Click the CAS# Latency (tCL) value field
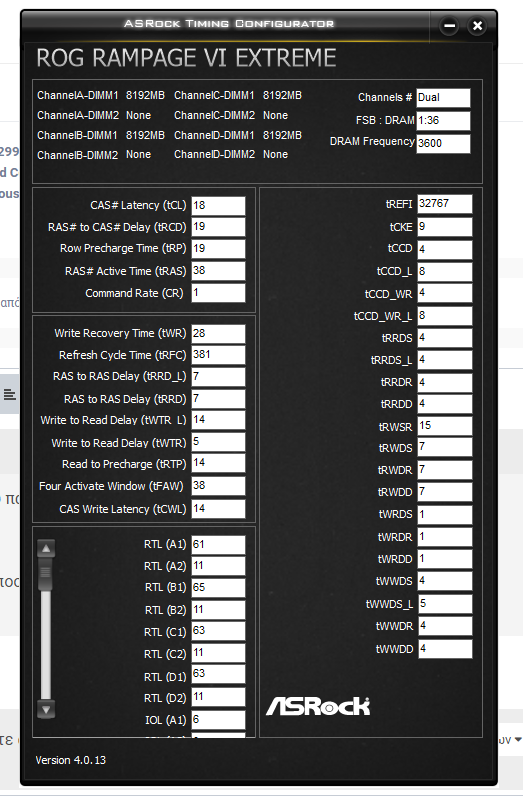523x805 pixels. click(x=218, y=205)
